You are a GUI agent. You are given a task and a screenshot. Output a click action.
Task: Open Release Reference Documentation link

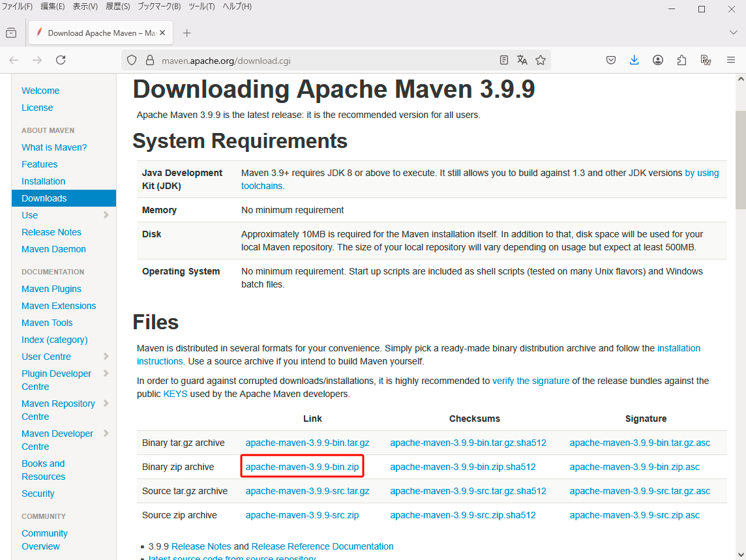coord(323,546)
